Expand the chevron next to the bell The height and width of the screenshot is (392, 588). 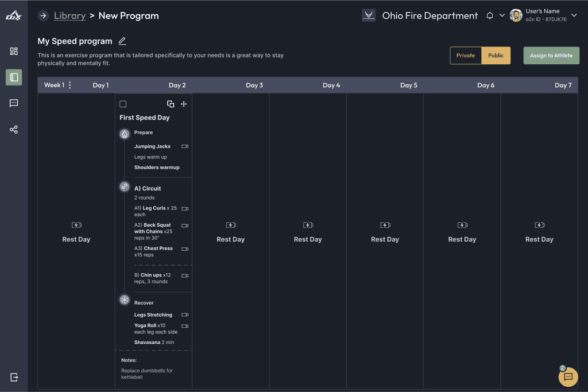(x=502, y=15)
